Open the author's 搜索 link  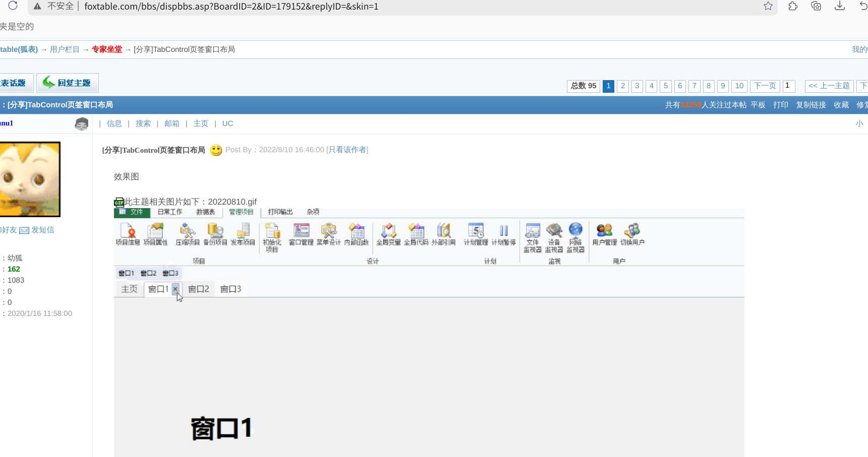click(x=143, y=123)
